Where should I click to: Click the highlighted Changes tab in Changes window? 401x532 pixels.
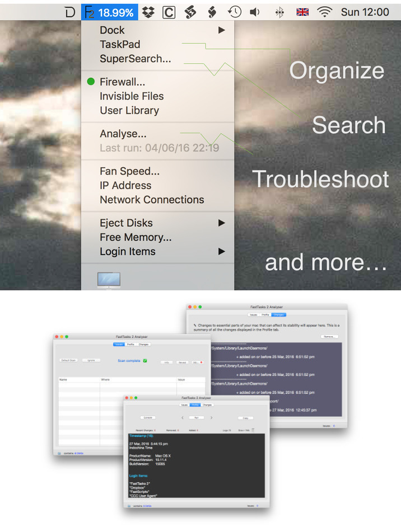tap(278, 315)
